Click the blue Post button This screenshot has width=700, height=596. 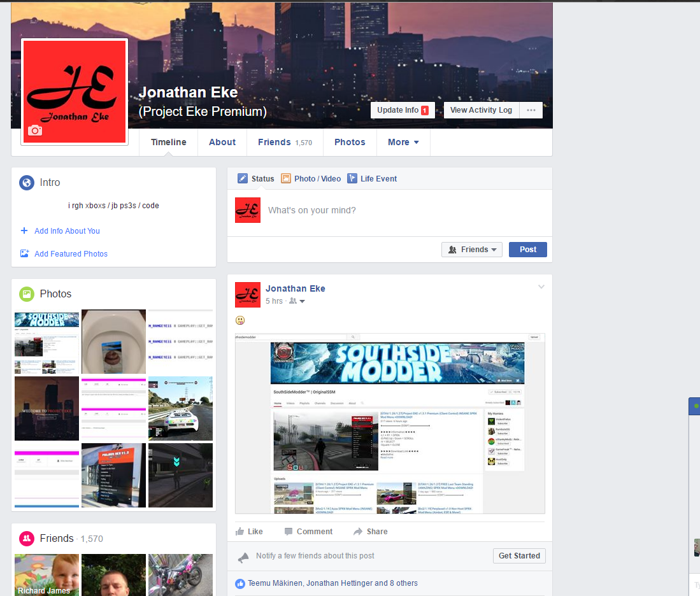click(527, 250)
